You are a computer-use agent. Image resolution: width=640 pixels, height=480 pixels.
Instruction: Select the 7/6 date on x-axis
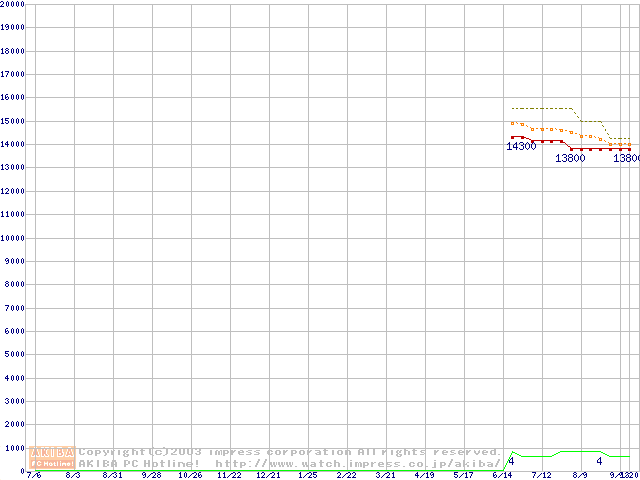pyautogui.click(x=33, y=475)
